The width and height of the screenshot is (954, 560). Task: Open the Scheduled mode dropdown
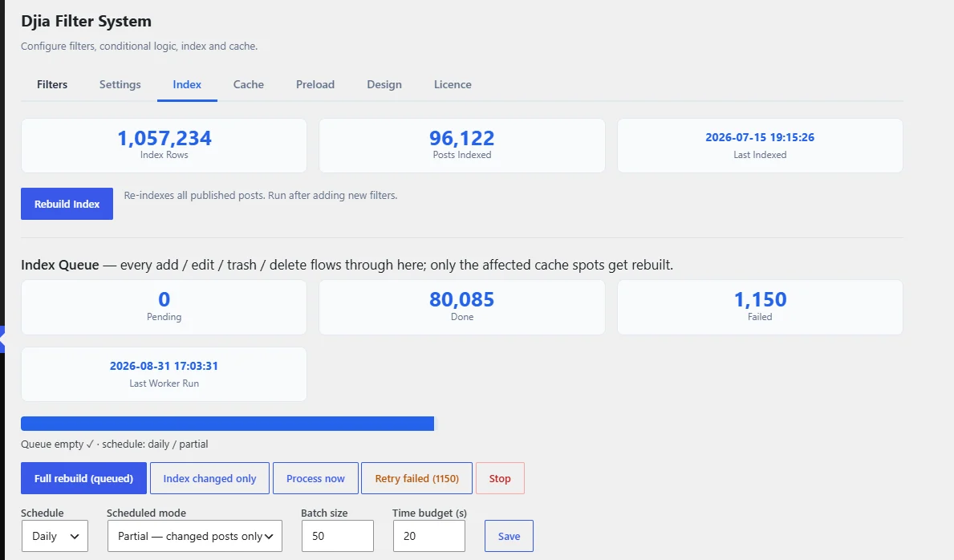195,536
